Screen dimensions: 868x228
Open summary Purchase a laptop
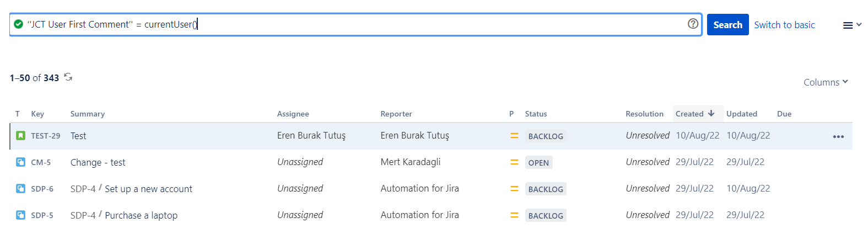tap(141, 215)
